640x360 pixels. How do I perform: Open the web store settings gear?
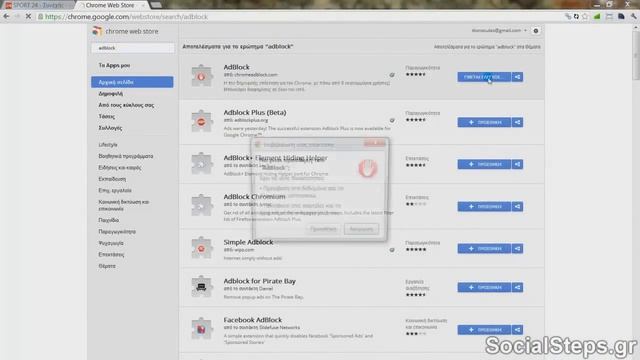536,31
